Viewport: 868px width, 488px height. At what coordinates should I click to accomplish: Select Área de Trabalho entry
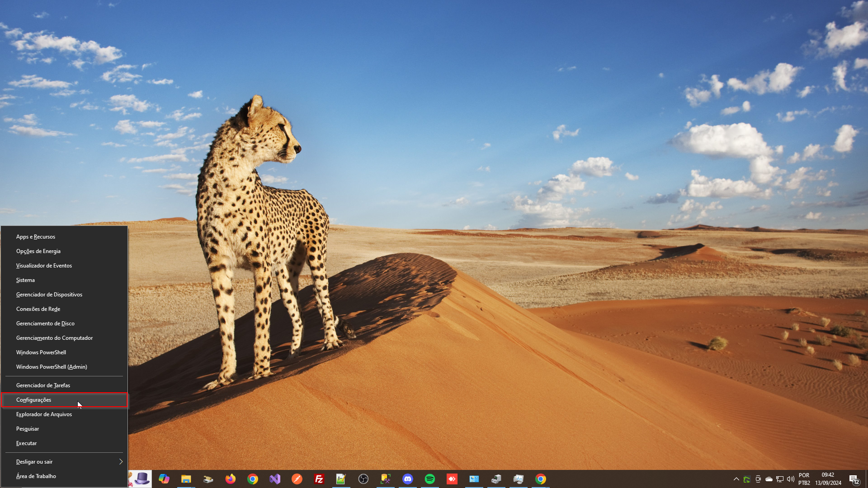[x=64, y=476]
